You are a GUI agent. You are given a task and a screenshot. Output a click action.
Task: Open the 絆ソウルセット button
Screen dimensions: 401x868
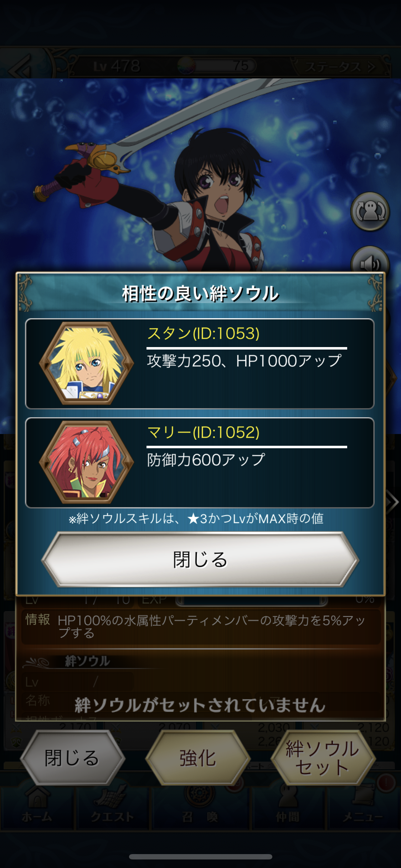(x=323, y=758)
